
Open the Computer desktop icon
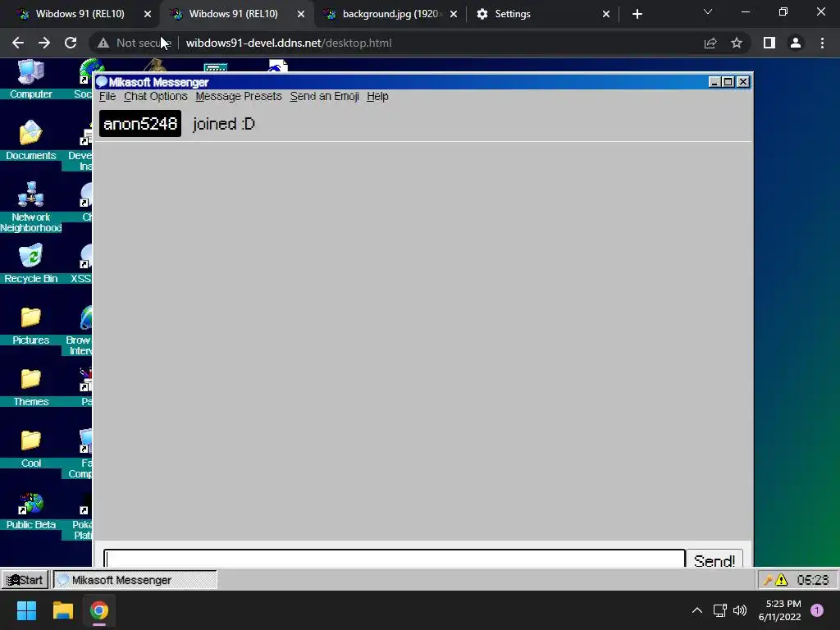tap(30, 78)
